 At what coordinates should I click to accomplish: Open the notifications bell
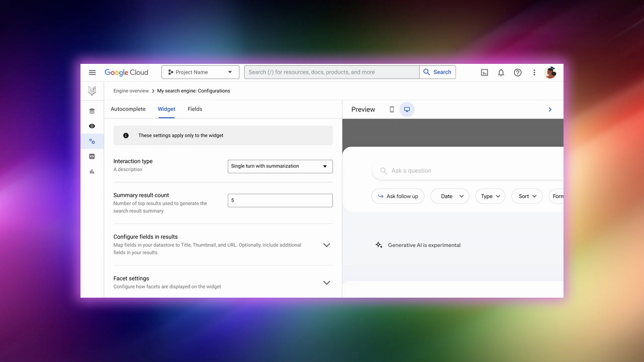(501, 72)
